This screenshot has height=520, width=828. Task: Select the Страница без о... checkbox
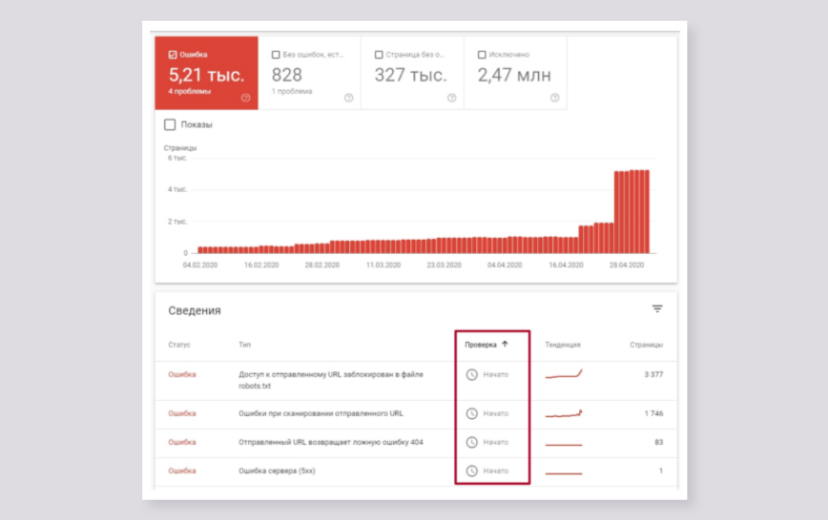pos(379,55)
